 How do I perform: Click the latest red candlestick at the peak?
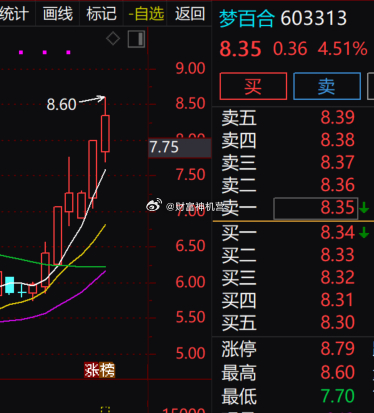click(105, 133)
